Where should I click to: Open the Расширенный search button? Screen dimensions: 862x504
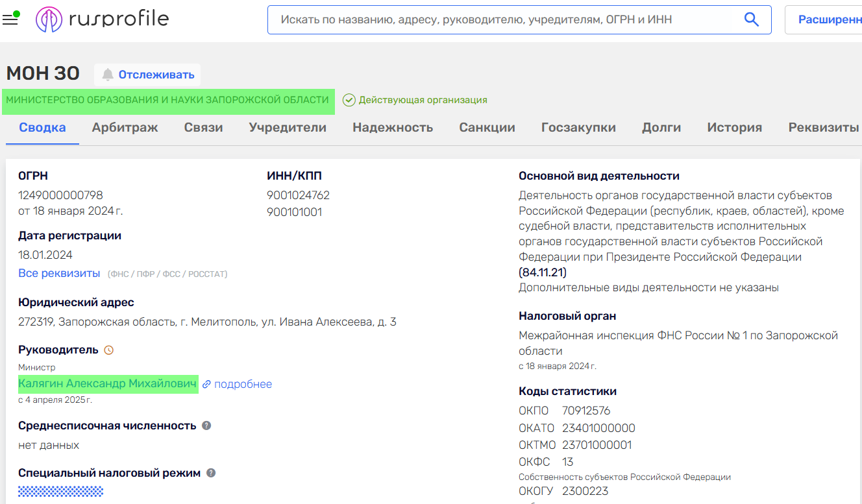828,20
